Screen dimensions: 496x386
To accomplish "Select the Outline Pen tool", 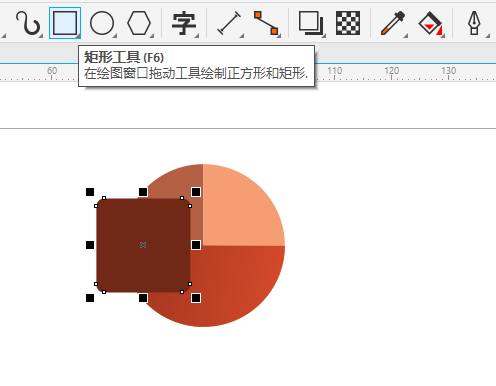I will [474, 23].
